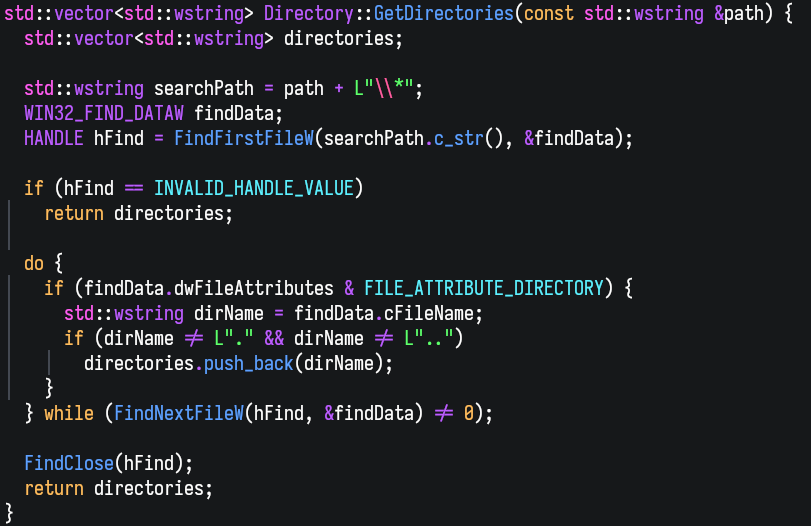
Task: Click the L".." string literal
Action: [429, 338]
